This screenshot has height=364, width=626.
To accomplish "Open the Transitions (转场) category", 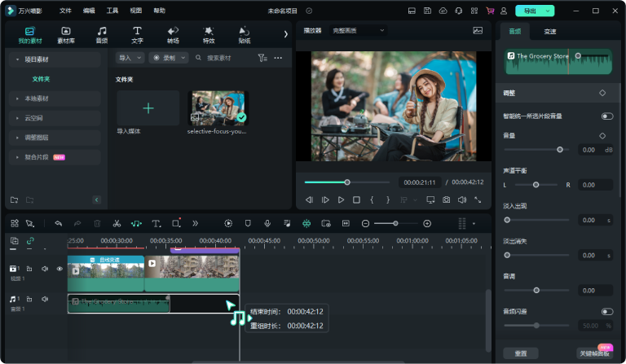I will (x=173, y=34).
